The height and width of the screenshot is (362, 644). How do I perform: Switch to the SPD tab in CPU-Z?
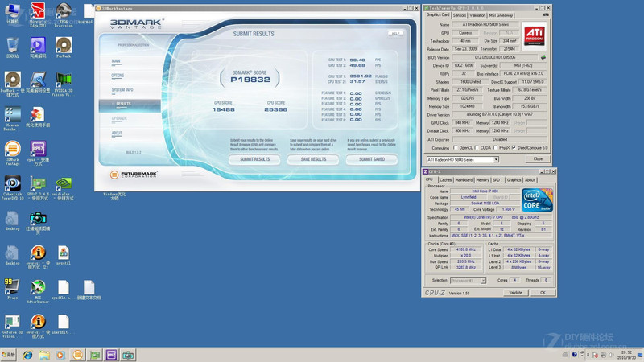tap(497, 179)
